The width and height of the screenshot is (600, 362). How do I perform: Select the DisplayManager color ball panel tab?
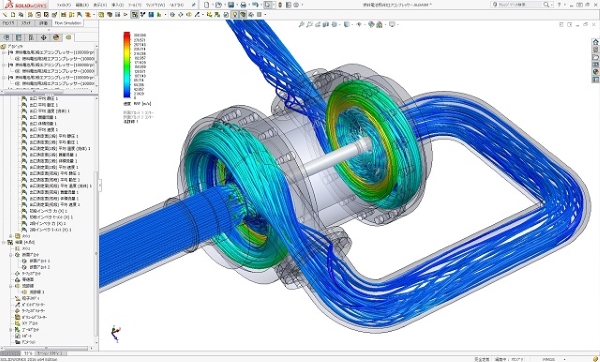56,37
